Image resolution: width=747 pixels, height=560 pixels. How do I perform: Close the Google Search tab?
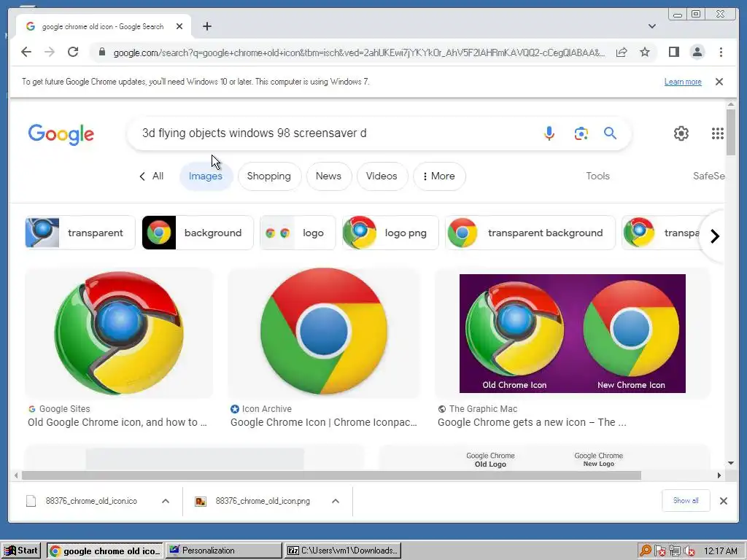click(x=179, y=26)
